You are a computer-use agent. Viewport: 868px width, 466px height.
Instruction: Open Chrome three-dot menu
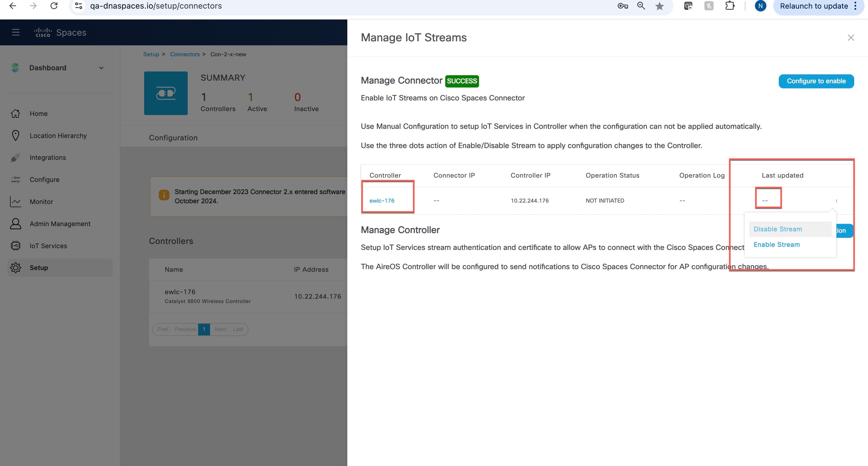click(855, 6)
